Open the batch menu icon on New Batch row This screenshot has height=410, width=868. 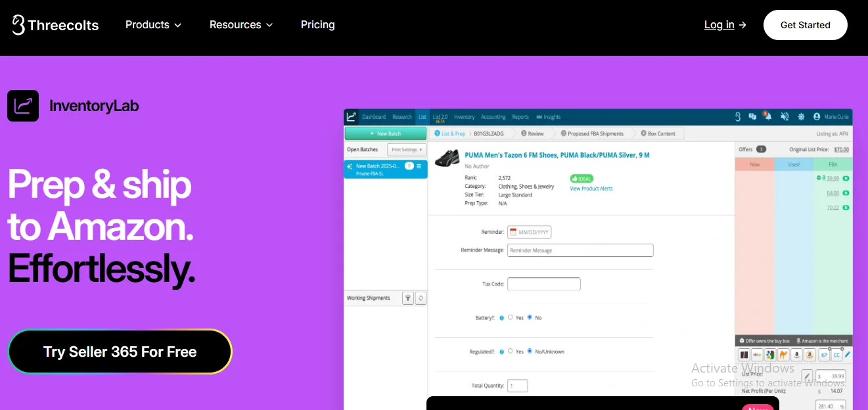click(419, 166)
